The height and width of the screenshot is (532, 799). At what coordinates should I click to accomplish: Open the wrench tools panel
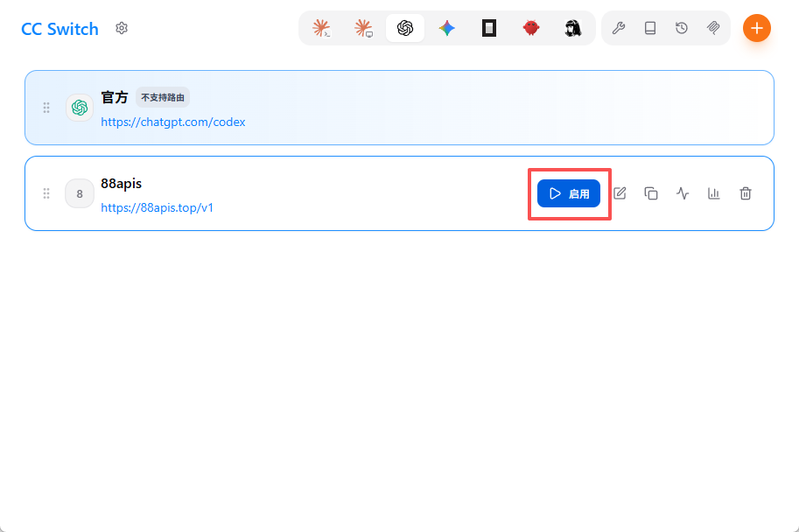pyautogui.click(x=619, y=28)
